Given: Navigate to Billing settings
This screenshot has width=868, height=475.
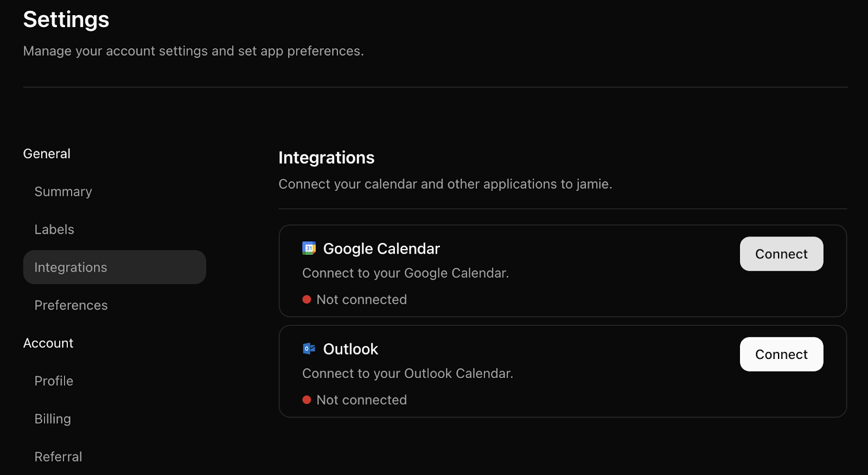Looking at the screenshot, I should click(53, 419).
